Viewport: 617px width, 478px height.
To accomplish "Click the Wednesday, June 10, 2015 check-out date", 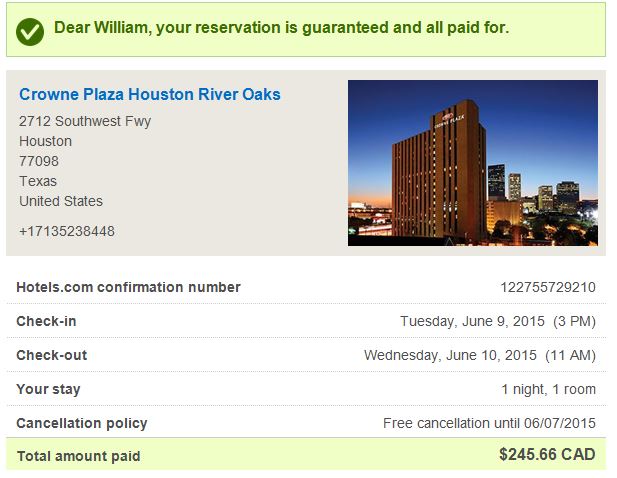I will tap(479, 355).
